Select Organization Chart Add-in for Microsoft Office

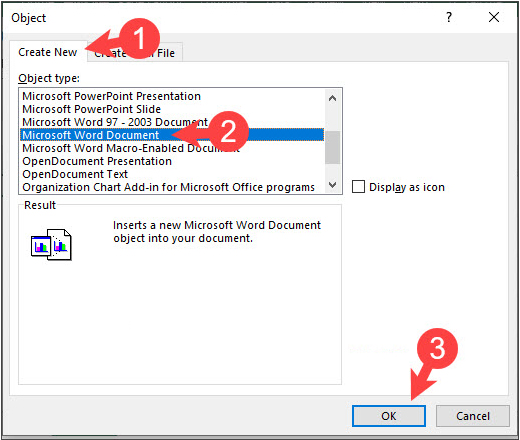[172, 187]
